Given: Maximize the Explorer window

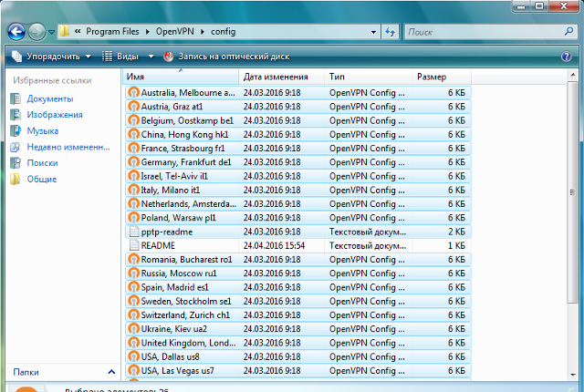Looking at the screenshot, I should (539, 6).
